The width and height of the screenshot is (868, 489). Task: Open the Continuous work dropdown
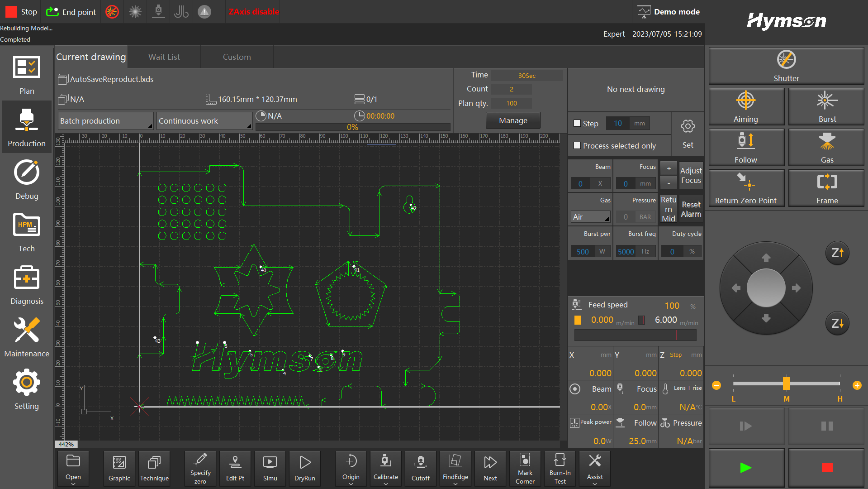pos(204,121)
